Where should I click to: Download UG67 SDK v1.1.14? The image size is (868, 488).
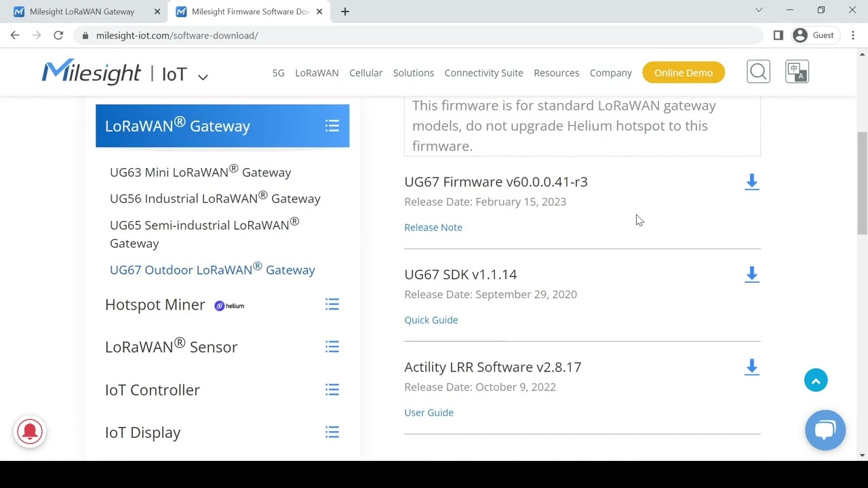[751, 274]
